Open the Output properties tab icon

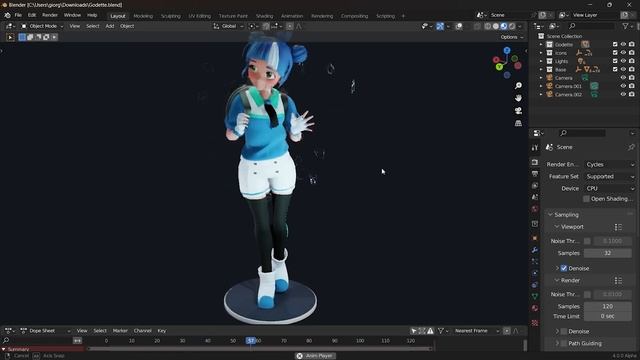point(535,174)
